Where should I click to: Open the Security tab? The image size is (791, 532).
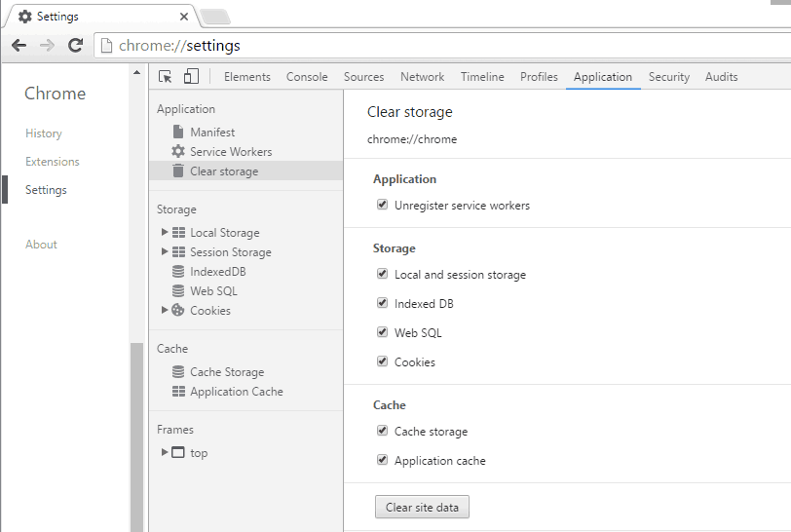(669, 77)
